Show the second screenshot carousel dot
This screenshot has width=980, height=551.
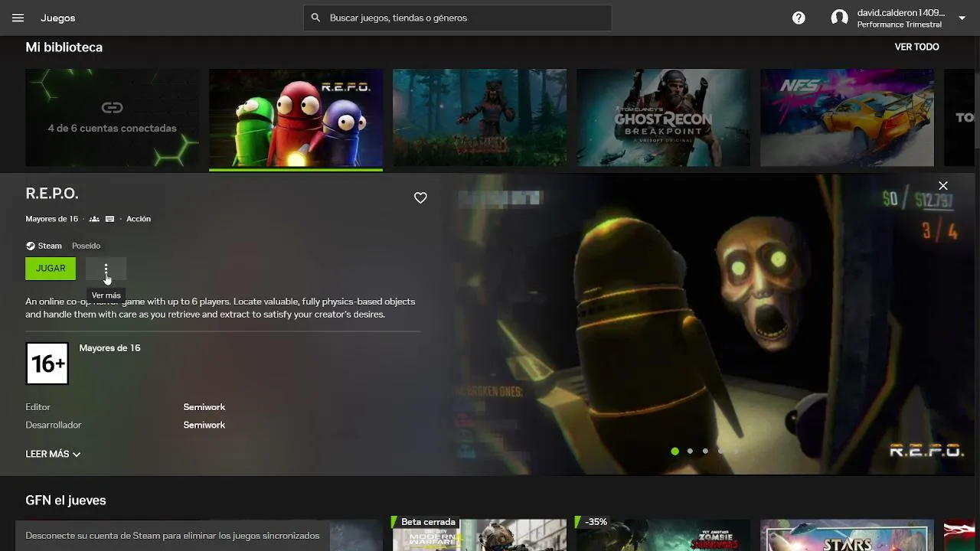pyautogui.click(x=690, y=452)
